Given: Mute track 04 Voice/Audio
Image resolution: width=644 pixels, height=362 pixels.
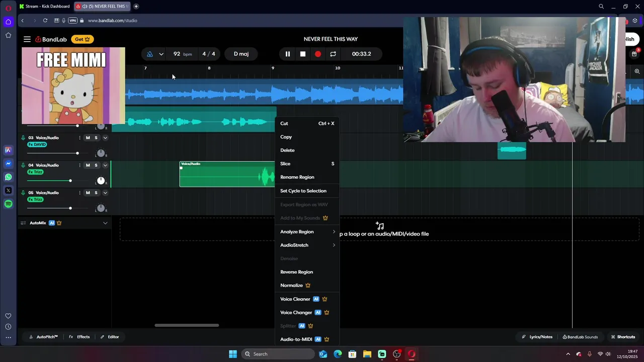Looking at the screenshot, I should pyautogui.click(x=88, y=165).
